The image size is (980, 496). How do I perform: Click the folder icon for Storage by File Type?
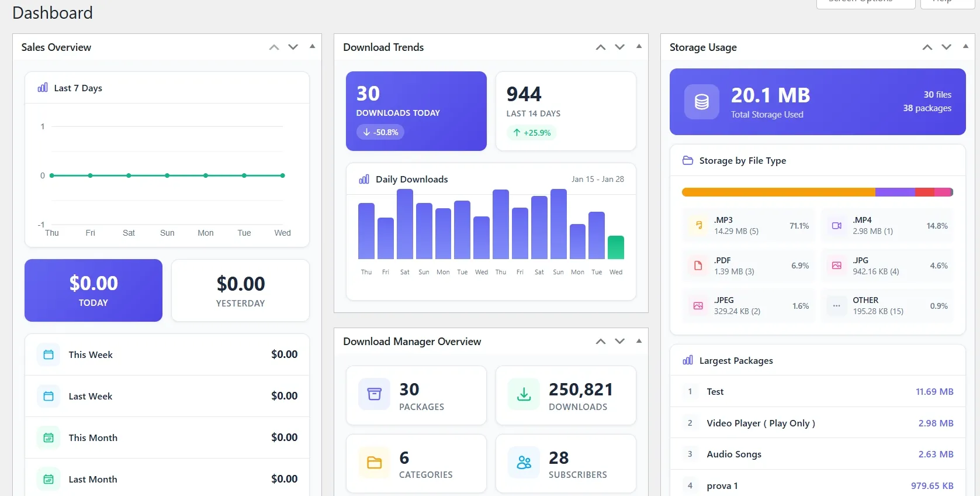click(688, 160)
